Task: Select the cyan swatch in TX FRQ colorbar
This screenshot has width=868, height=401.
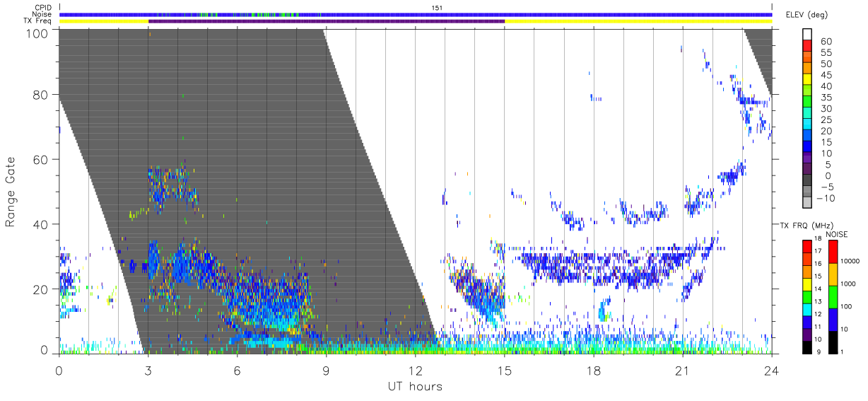Action: click(808, 308)
